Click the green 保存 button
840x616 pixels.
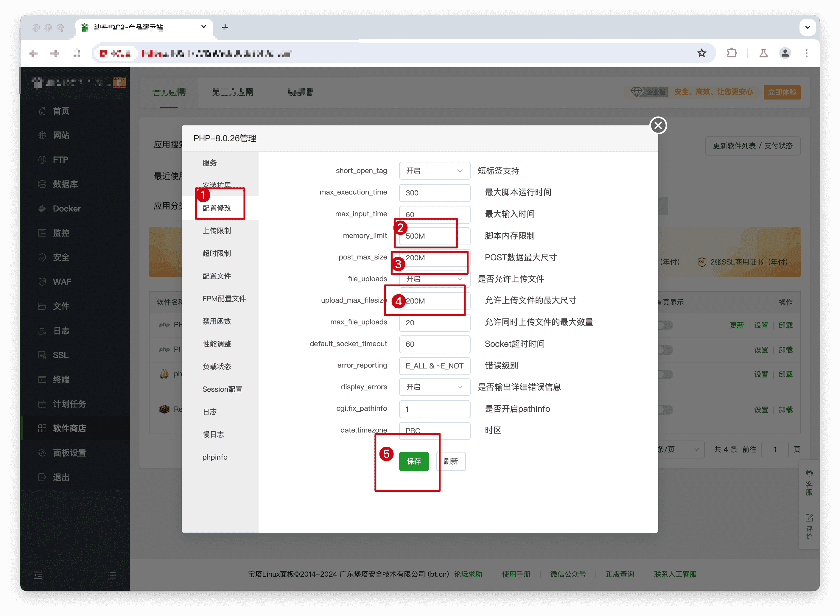tap(414, 461)
